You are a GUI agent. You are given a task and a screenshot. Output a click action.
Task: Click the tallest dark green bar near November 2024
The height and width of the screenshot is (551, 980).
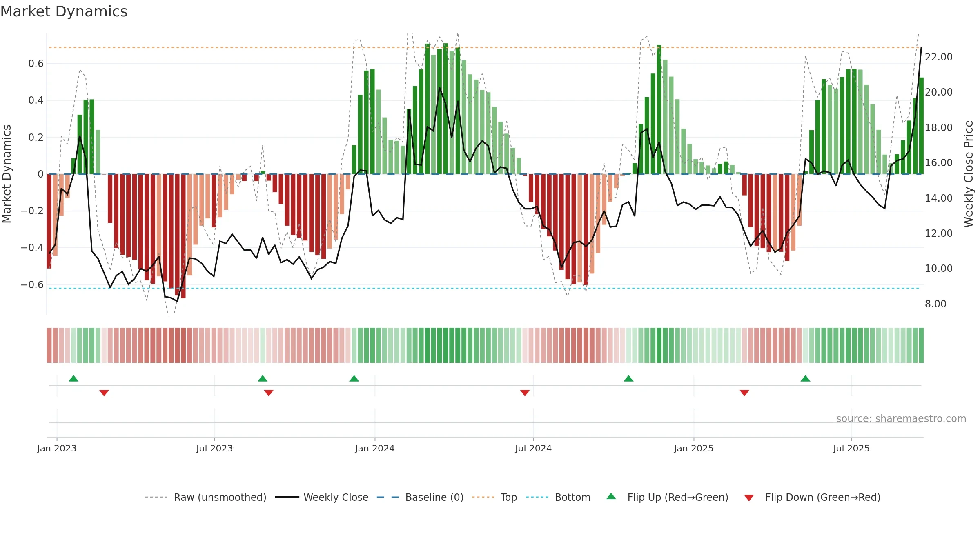[x=659, y=109]
